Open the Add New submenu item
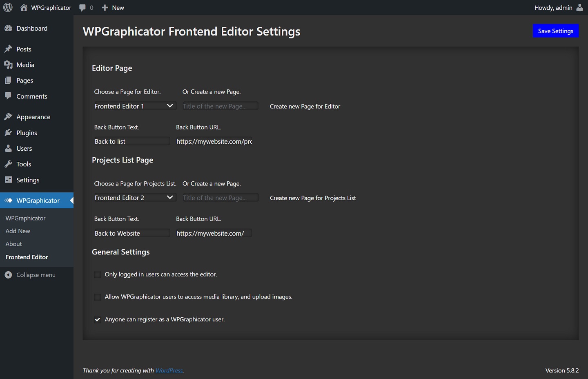The height and width of the screenshot is (379, 588). click(18, 231)
